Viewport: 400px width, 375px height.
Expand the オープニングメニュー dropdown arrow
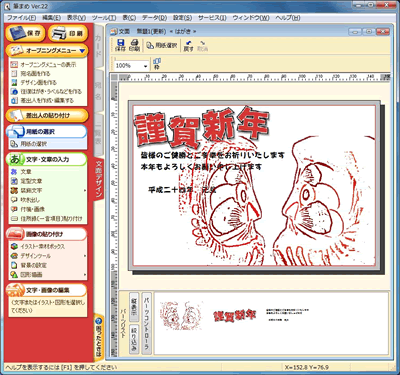pos(82,51)
